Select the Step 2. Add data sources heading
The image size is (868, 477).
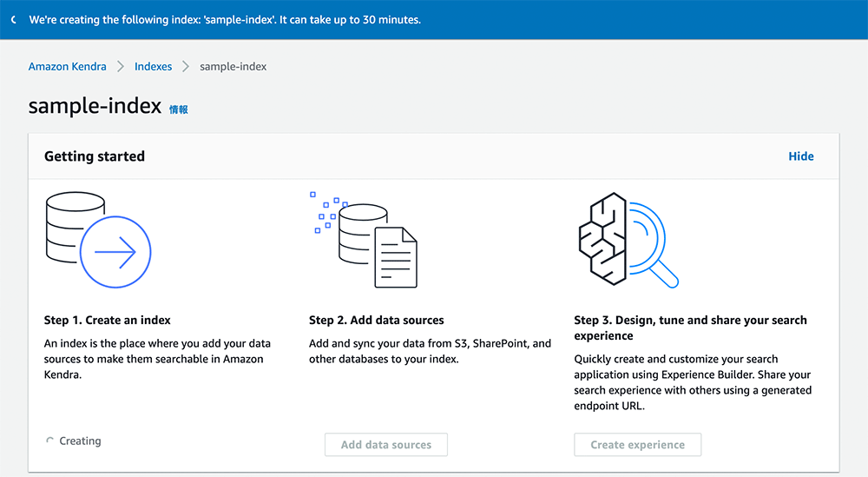[x=377, y=321]
